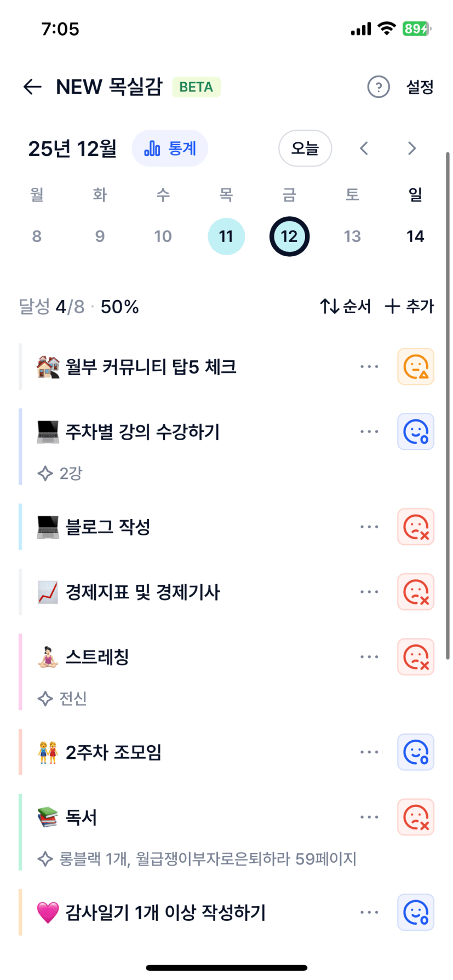Select date 11 in the week row

(226, 237)
